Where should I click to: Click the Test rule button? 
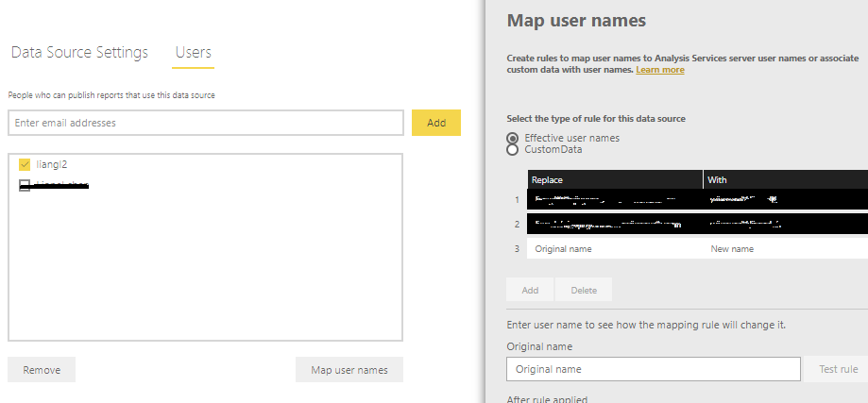[x=838, y=369]
